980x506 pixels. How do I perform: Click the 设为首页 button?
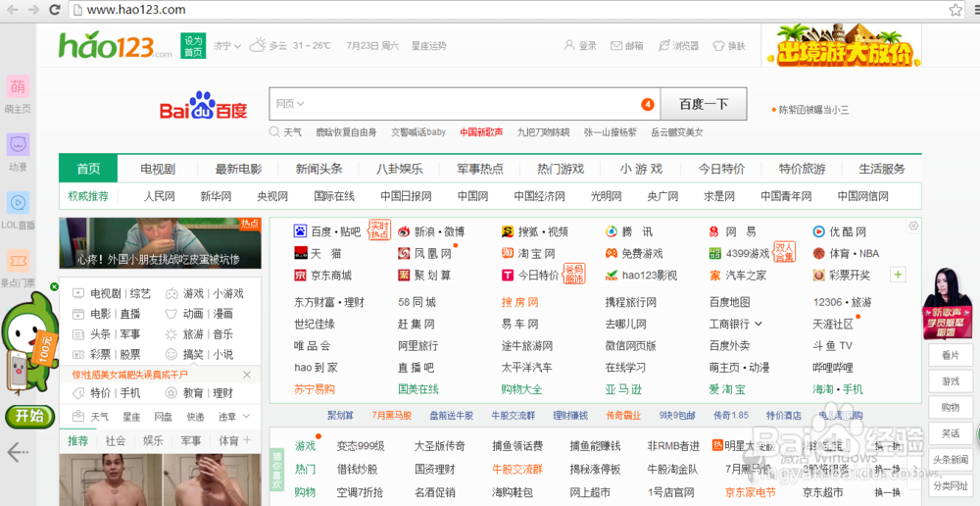193,46
